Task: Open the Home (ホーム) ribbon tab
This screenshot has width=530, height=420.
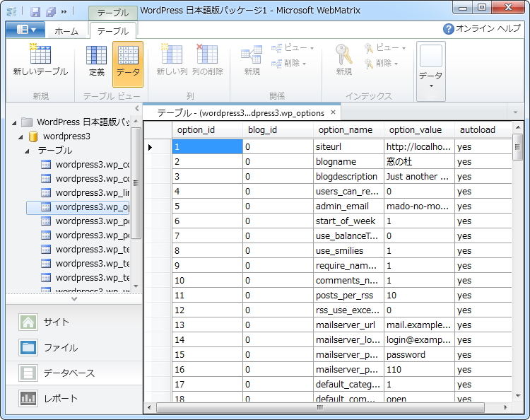Action: click(x=66, y=31)
